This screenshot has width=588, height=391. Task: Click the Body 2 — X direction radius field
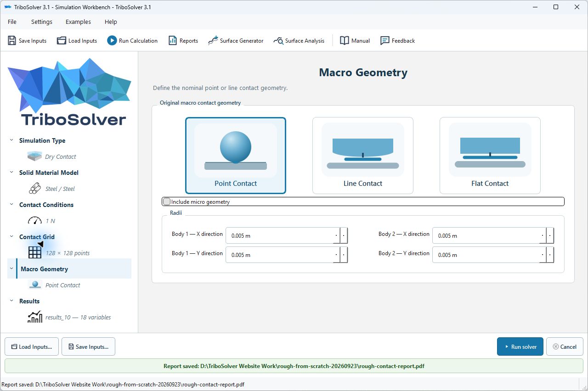[x=493, y=236]
